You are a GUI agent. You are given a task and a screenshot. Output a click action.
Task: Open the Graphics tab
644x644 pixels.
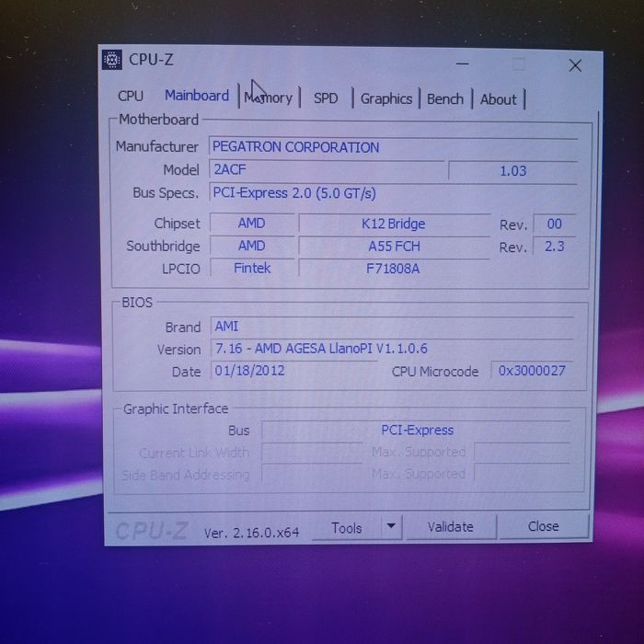[x=386, y=98]
